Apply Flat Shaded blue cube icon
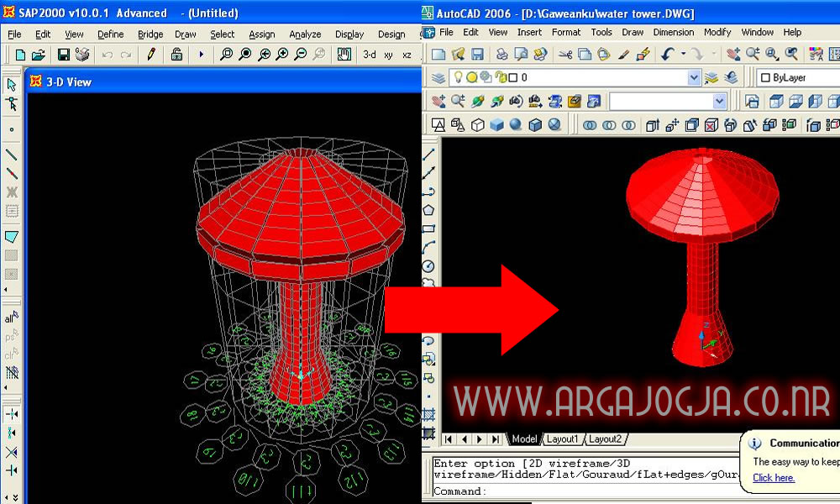 pyautogui.click(x=496, y=125)
